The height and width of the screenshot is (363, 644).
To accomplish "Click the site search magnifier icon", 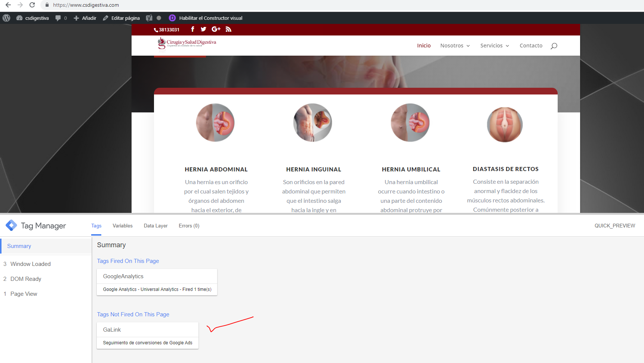I will click(554, 46).
